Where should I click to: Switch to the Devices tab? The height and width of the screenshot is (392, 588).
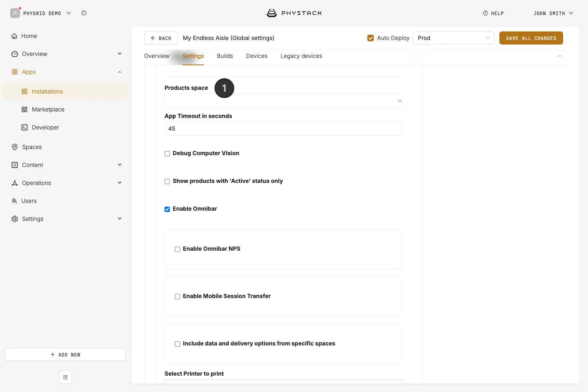coord(257,56)
